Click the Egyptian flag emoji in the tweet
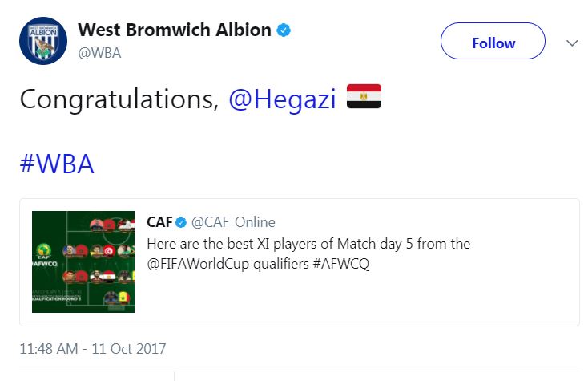 point(364,99)
